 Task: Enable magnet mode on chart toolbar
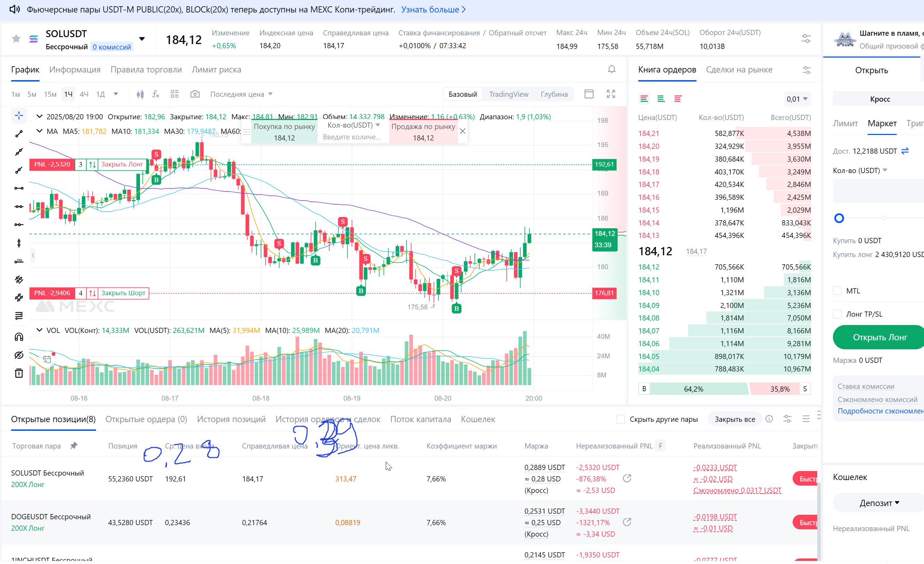(x=19, y=337)
